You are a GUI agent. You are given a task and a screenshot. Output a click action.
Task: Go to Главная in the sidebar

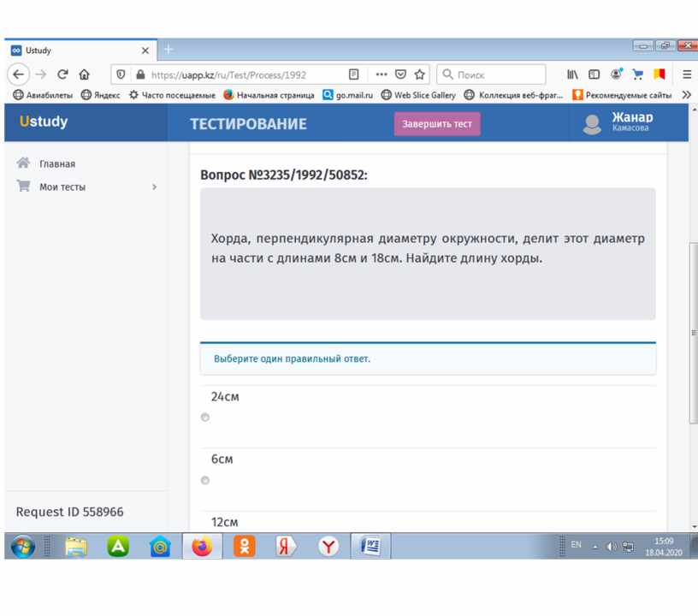[57, 163]
